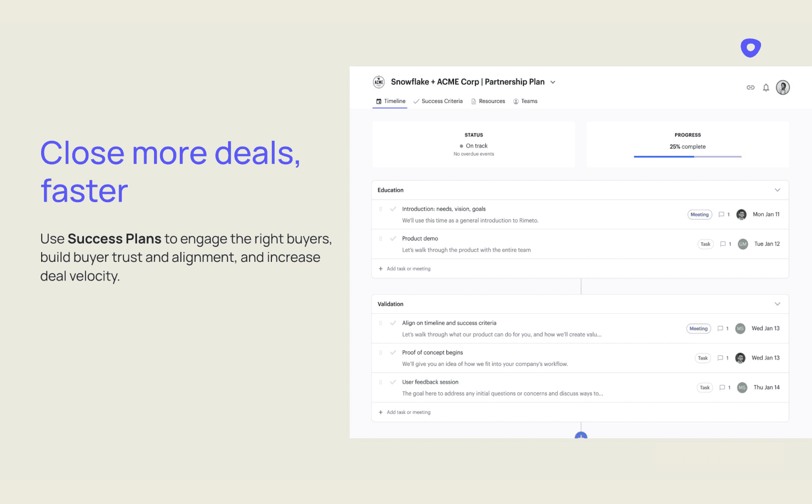Open the user profile avatar
The width and height of the screenshot is (812, 504).
tap(783, 88)
